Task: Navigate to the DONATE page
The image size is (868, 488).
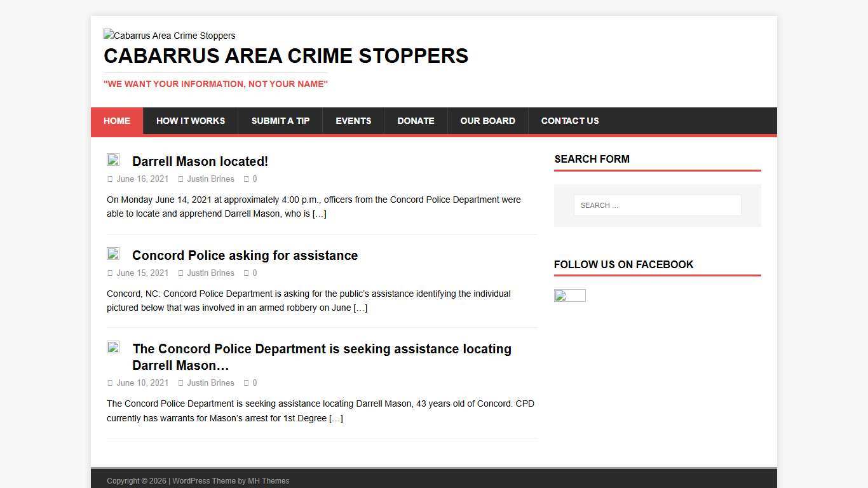Action: click(x=416, y=121)
